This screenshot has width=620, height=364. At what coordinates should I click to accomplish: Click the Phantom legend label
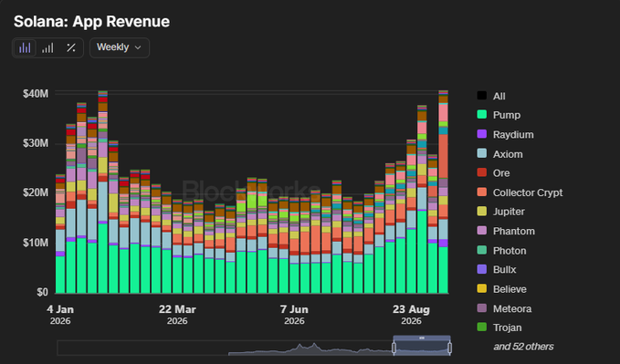[514, 231]
